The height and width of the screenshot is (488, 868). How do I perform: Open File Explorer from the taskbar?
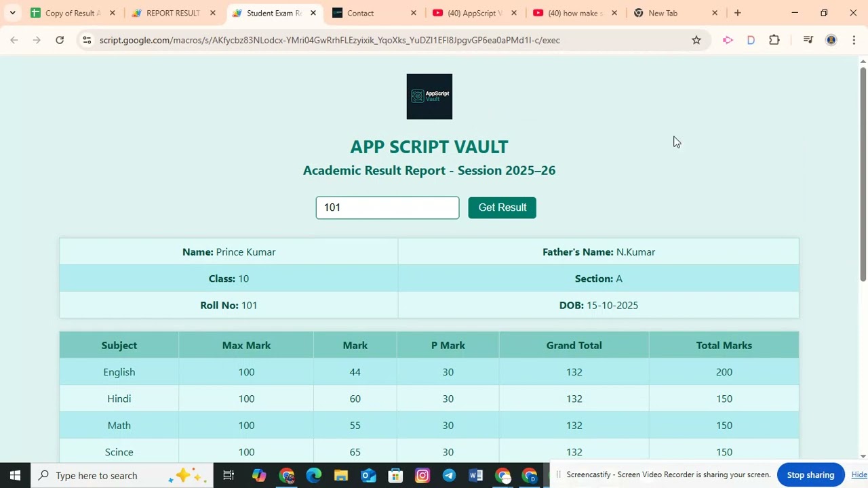click(x=340, y=475)
